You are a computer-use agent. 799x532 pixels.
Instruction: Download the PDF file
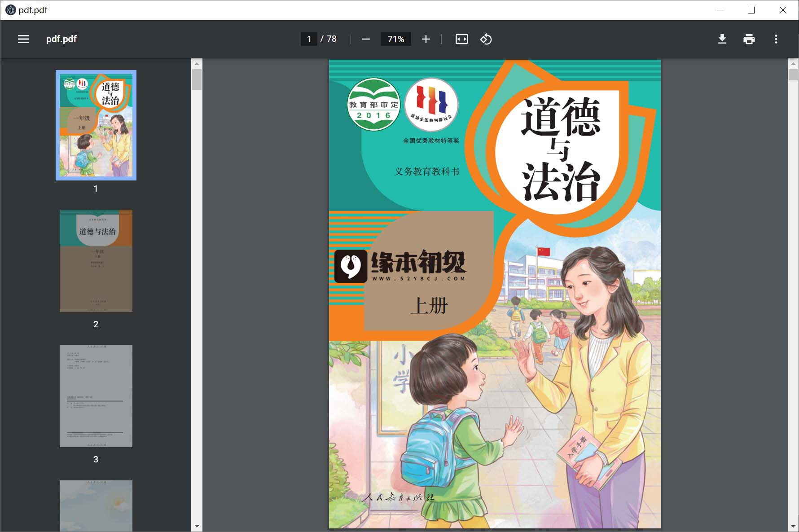[722, 39]
